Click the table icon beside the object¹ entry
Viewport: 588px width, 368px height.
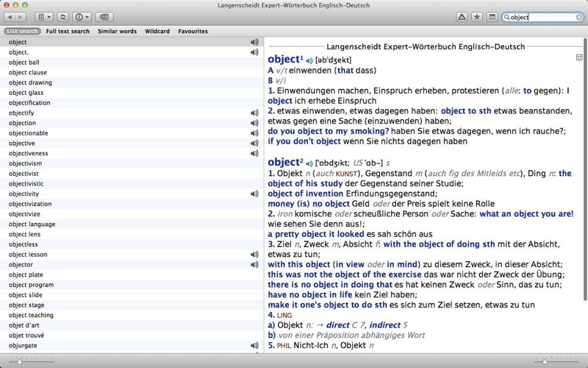[579, 57]
